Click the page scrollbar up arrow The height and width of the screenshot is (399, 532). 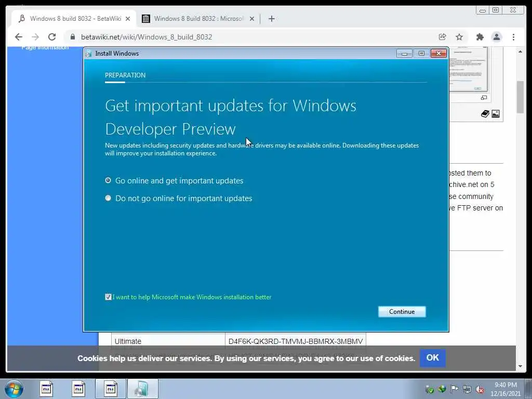tap(521, 51)
